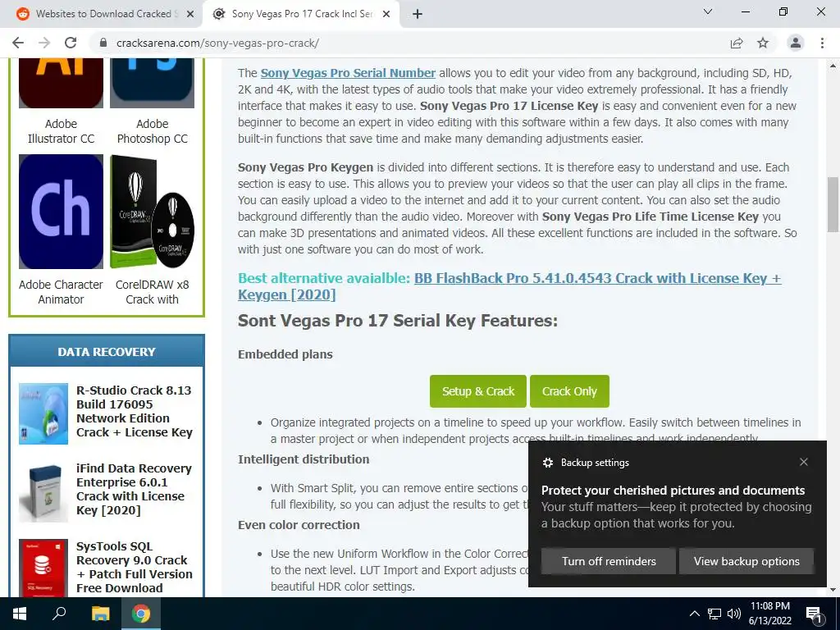Click the DATA RECOVERY section header
The width and height of the screenshot is (840, 630).
coord(107,351)
